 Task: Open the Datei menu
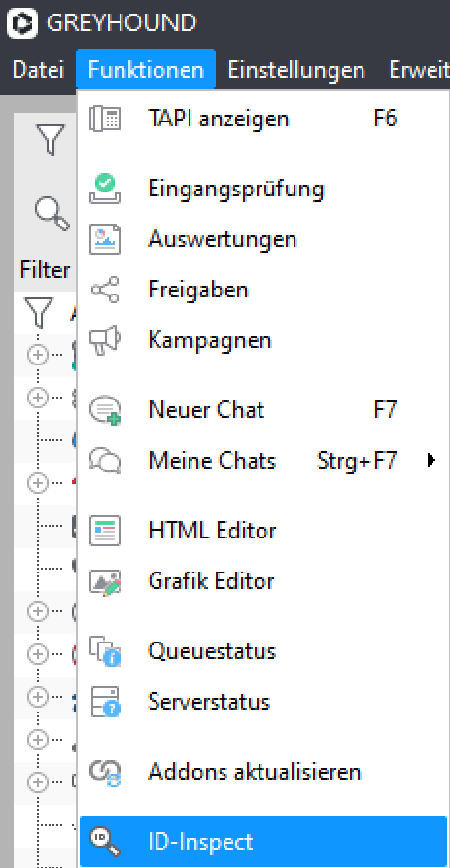pos(38,70)
